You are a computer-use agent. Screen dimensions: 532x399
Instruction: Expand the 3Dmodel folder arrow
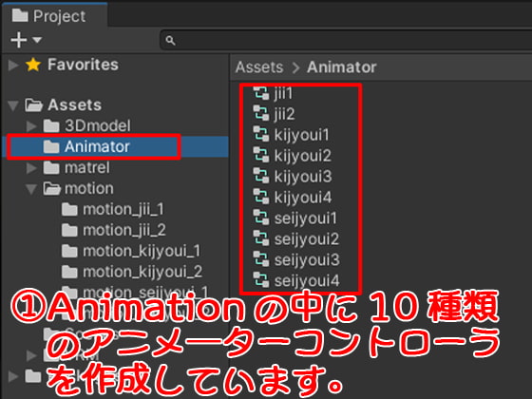tap(31, 126)
